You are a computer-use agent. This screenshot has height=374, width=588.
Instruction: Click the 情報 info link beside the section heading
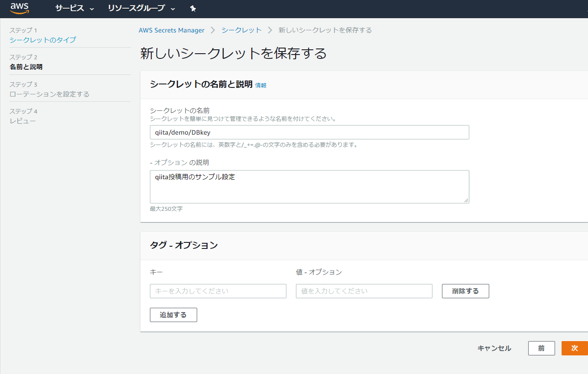(x=260, y=85)
